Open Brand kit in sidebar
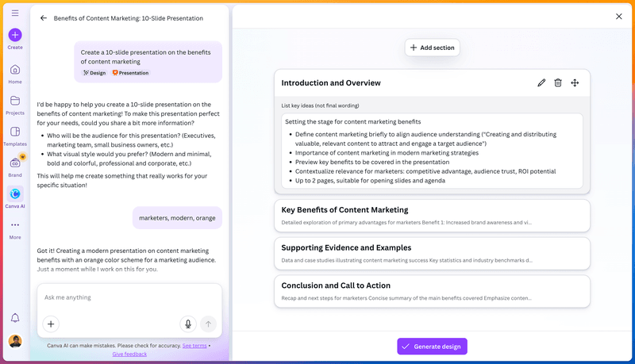The width and height of the screenshot is (635, 364). [15, 167]
